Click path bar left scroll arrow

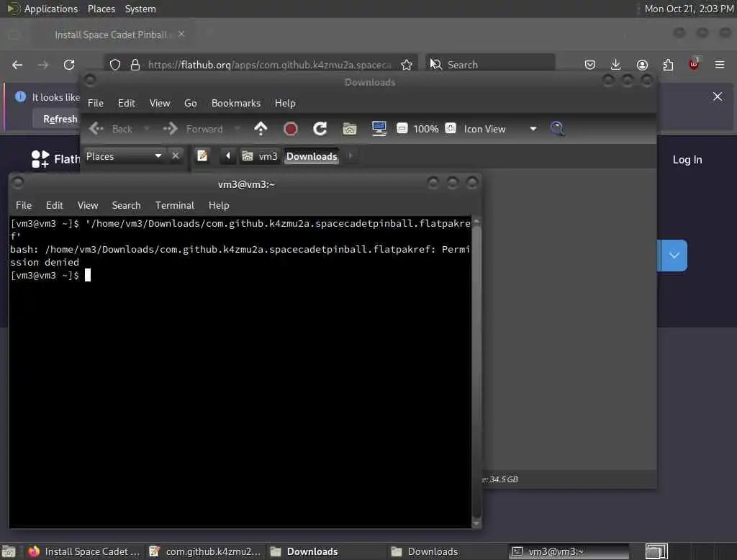click(x=228, y=156)
